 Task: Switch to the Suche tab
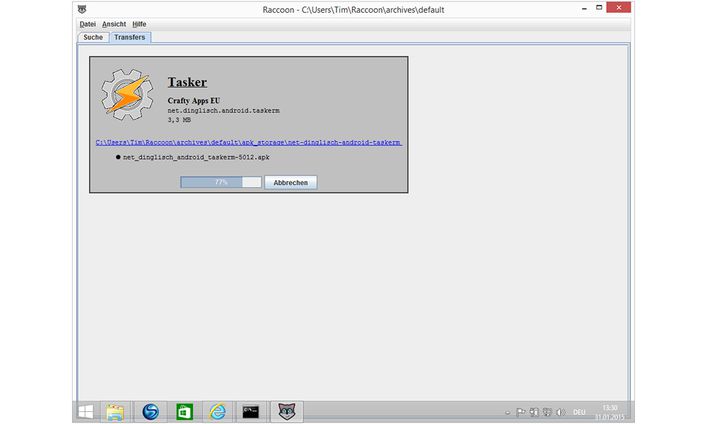93,37
